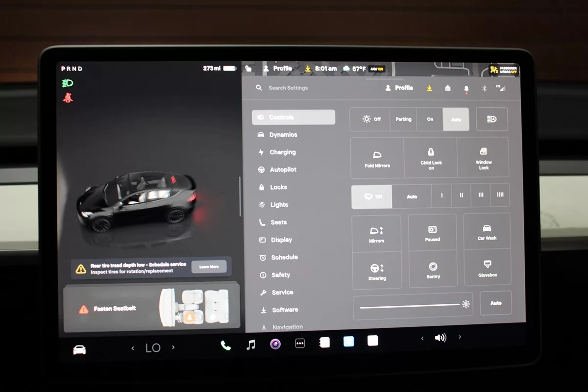The height and width of the screenshot is (392, 588).
Task: Tap the Sentry mode icon
Action: [x=433, y=269]
